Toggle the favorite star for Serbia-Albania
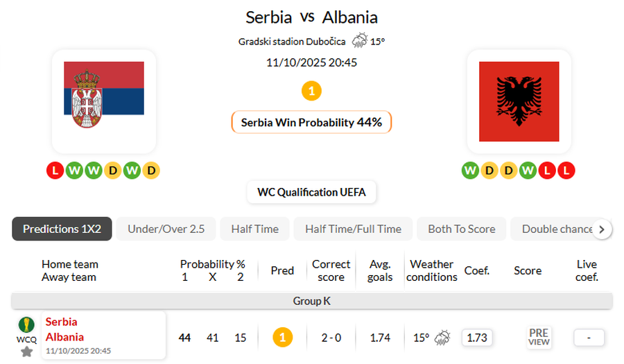The width and height of the screenshot is (624, 364). click(26, 352)
